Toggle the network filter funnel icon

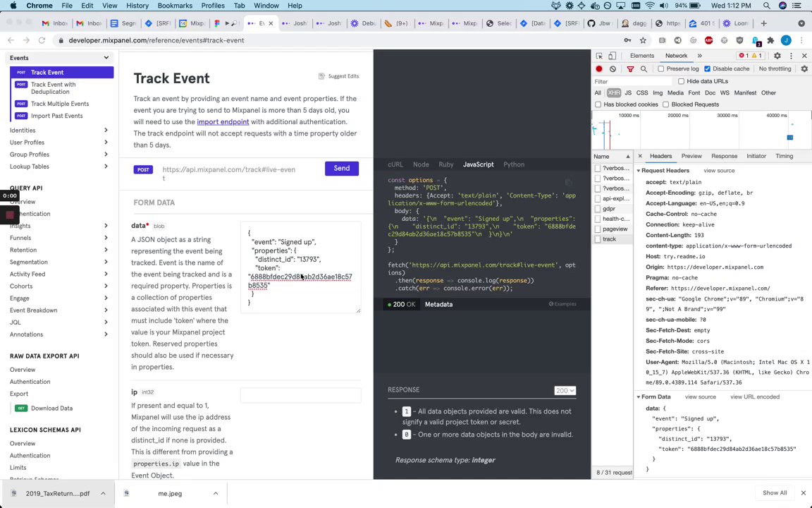point(630,69)
